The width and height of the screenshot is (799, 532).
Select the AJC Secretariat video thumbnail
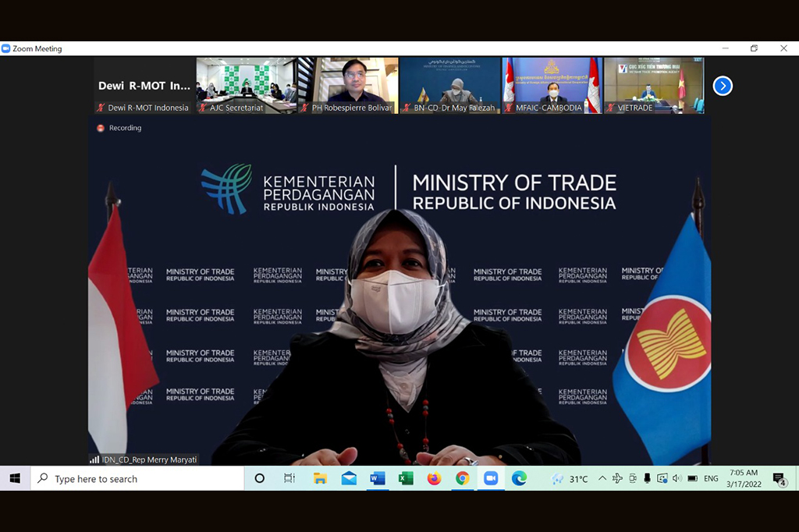coord(246,85)
